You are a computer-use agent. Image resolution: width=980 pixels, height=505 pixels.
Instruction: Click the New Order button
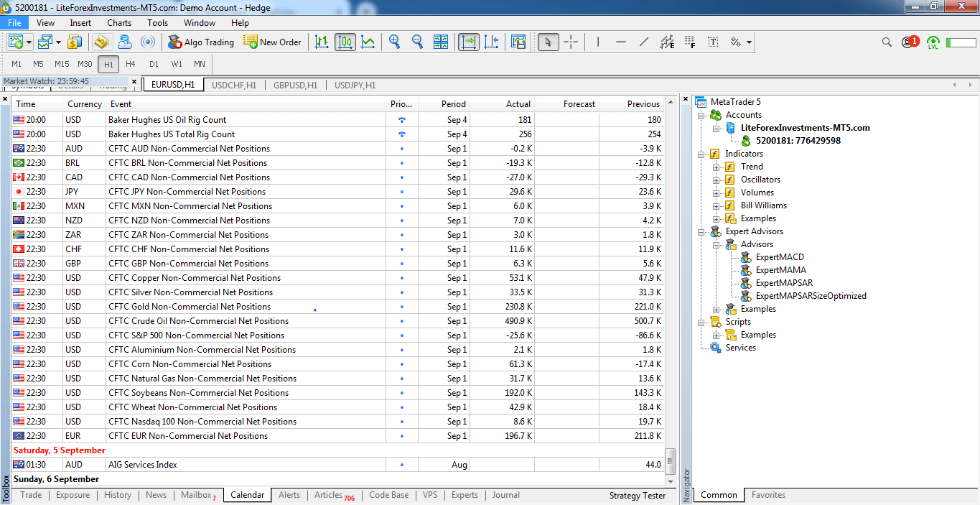[273, 42]
